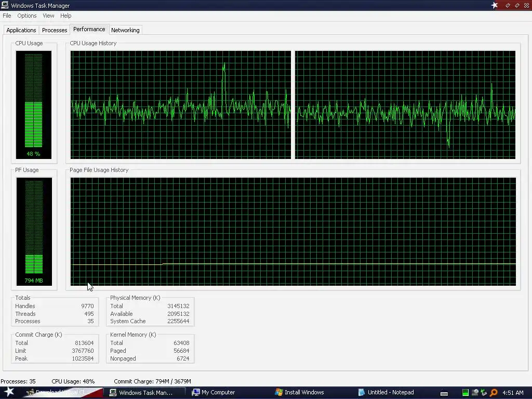Switch to the Applications tab

tap(21, 30)
